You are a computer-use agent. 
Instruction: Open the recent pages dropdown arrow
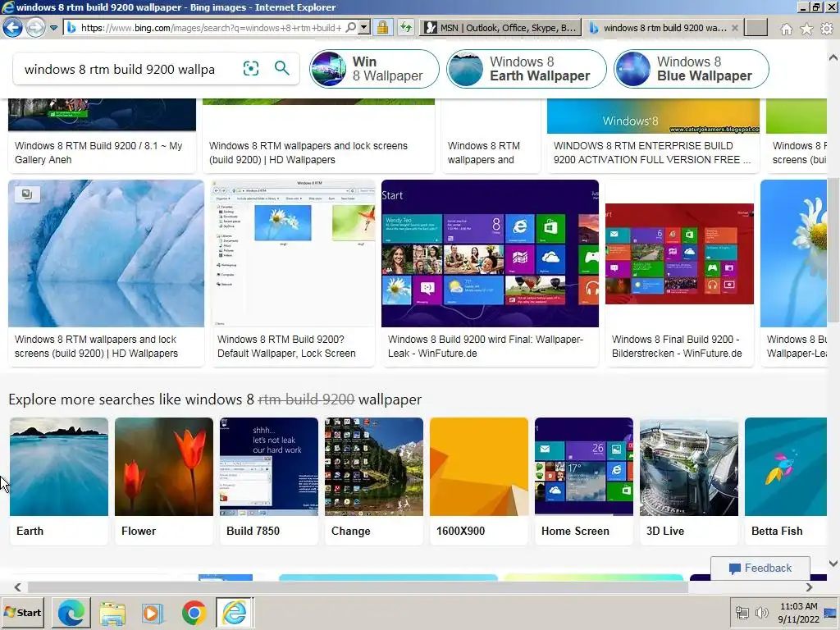pyautogui.click(x=53, y=28)
